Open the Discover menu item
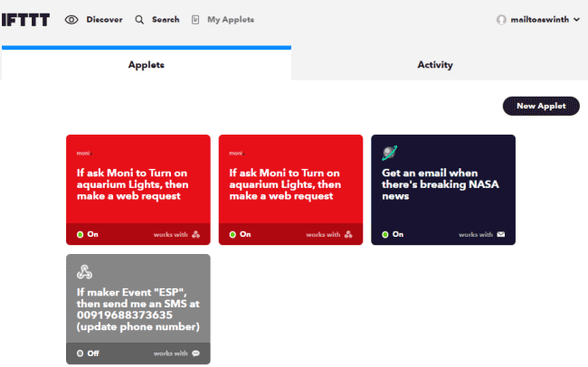588x367 pixels. pos(104,20)
